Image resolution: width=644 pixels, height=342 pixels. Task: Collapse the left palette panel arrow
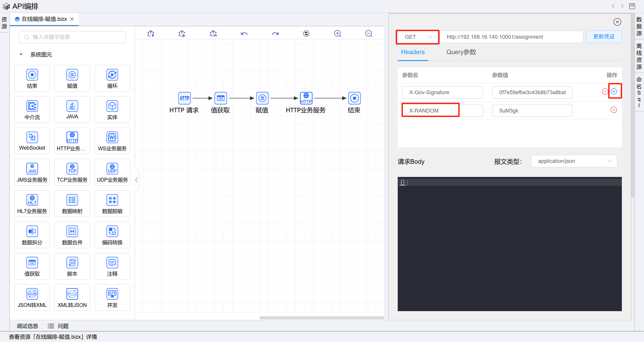(x=136, y=180)
